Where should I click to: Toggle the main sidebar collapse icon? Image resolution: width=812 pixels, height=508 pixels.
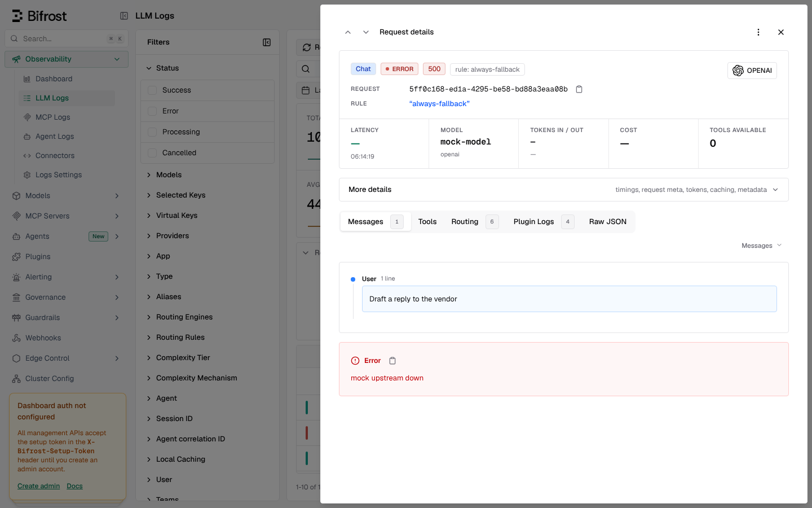coord(124,16)
